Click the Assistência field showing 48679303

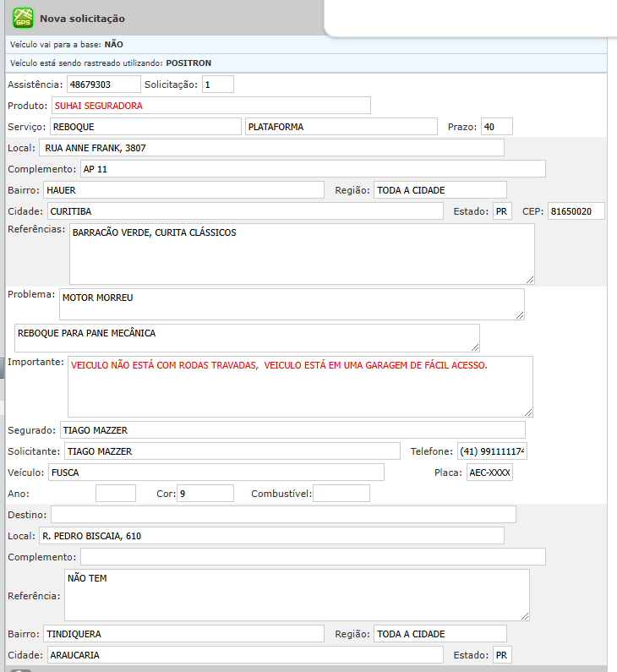103,85
